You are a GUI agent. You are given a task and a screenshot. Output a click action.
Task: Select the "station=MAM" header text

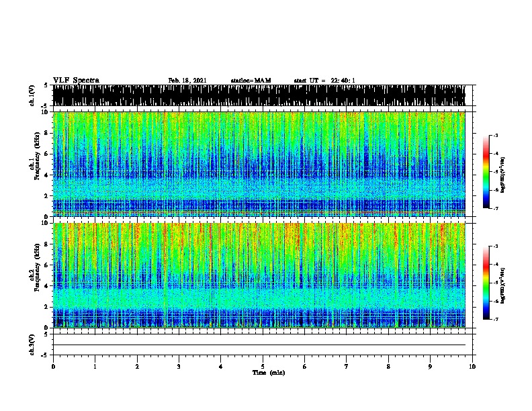tap(251, 81)
